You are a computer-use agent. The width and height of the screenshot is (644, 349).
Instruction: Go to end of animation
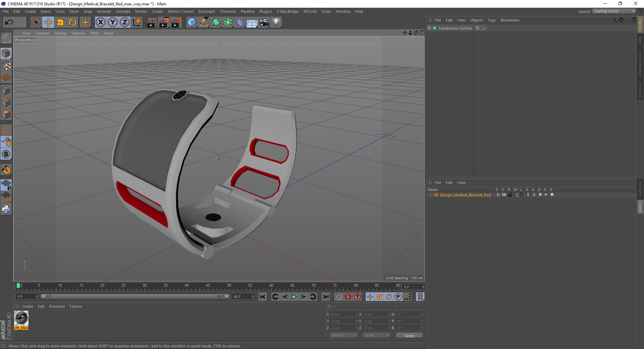tap(326, 297)
